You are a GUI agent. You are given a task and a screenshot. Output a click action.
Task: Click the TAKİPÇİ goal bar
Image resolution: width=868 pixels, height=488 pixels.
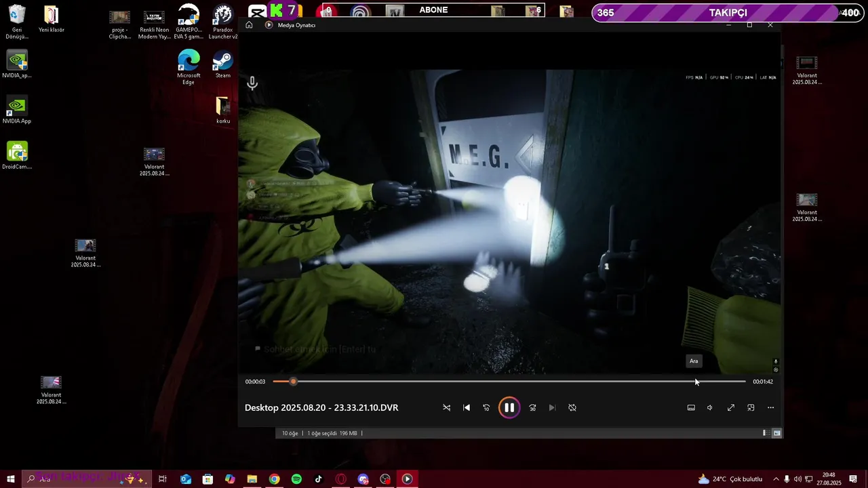coord(728,13)
